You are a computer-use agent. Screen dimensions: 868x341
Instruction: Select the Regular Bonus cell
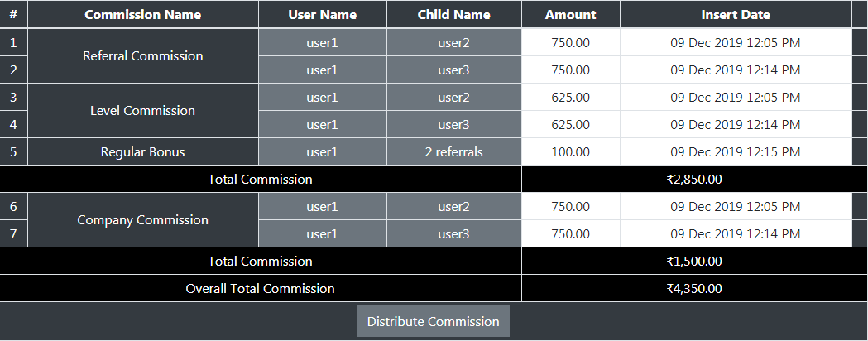coord(142,152)
